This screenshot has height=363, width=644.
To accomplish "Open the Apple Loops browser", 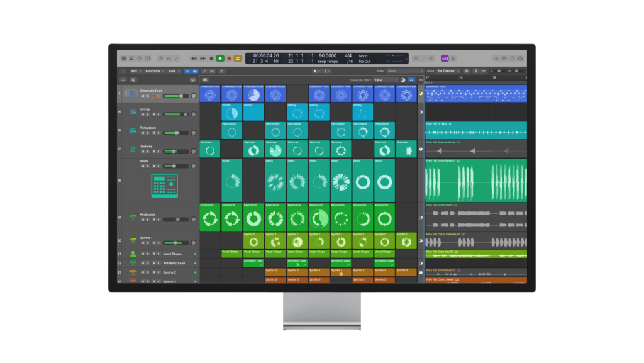I will click(x=512, y=58).
